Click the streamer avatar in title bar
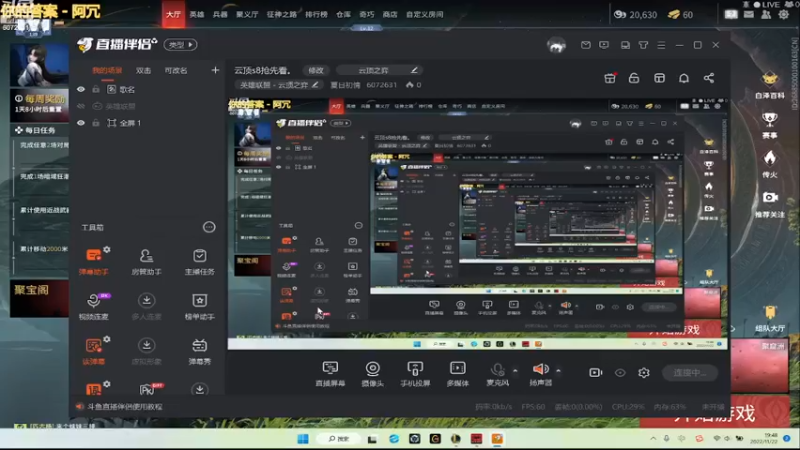Screen dimensions: 800x450 tap(557, 45)
